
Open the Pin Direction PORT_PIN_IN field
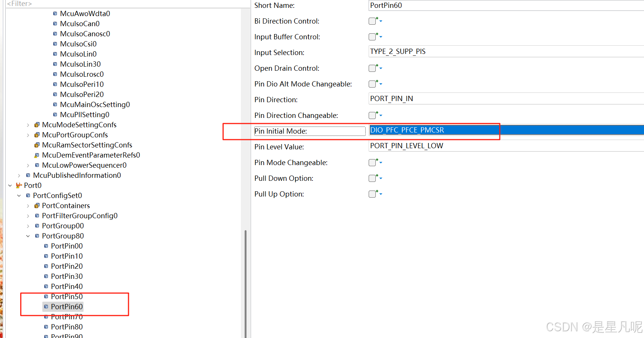pos(507,99)
